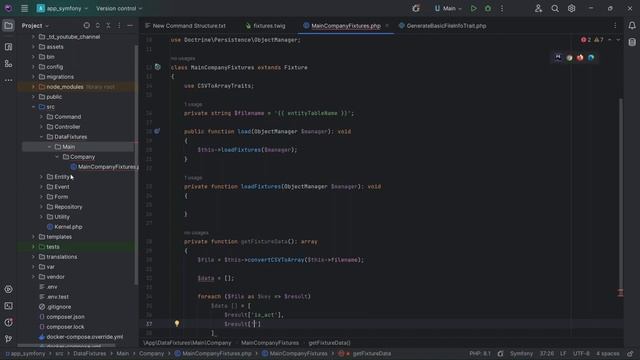
Task: Open UTF-8 encoding selector
Action: click(x=581, y=353)
